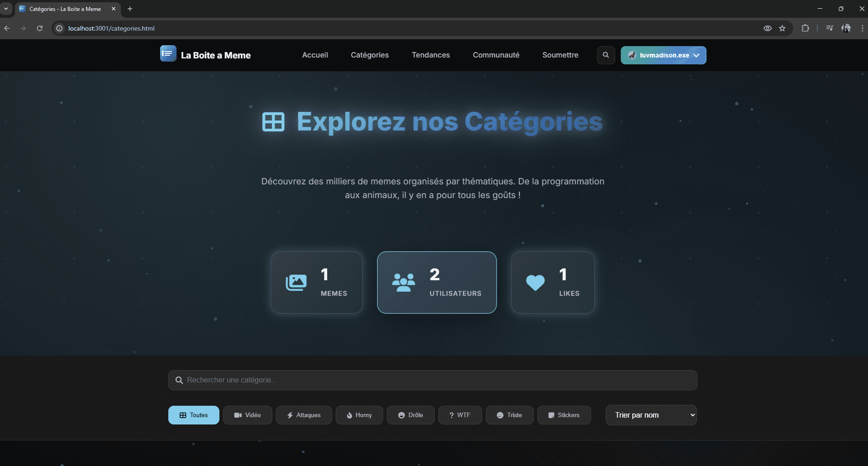Click the Soumettre link

pos(560,55)
